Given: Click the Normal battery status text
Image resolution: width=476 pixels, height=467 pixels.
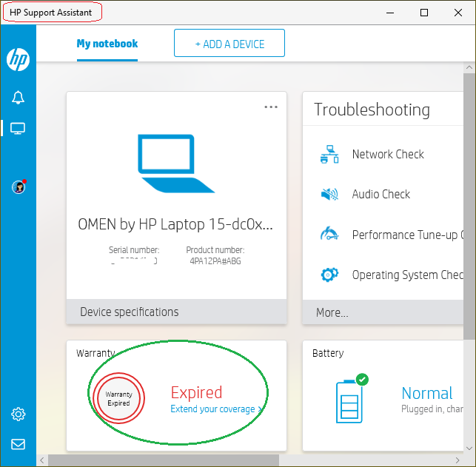Looking at the screenshot, I should (427, 393).
